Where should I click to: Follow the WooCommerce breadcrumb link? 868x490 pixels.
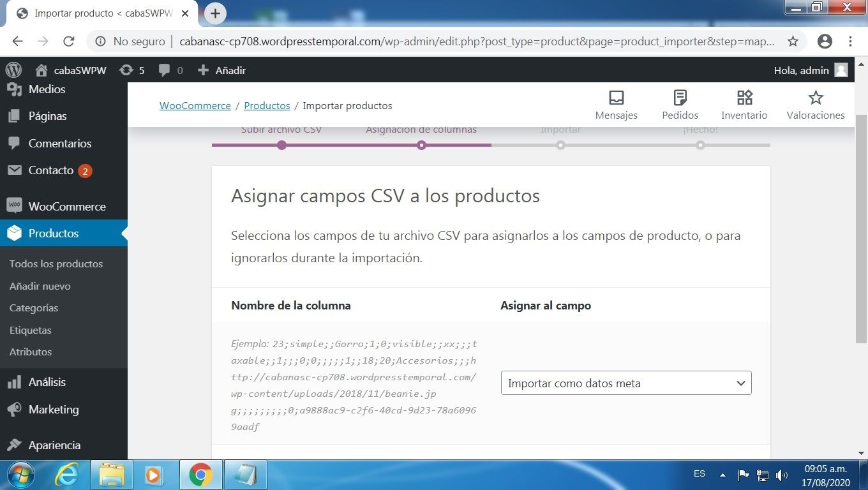point(195,106)
